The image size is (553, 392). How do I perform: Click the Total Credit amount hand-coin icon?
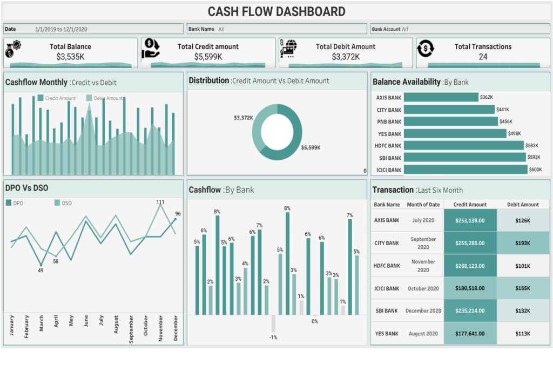pyautogui.click(x=151, y=49)
